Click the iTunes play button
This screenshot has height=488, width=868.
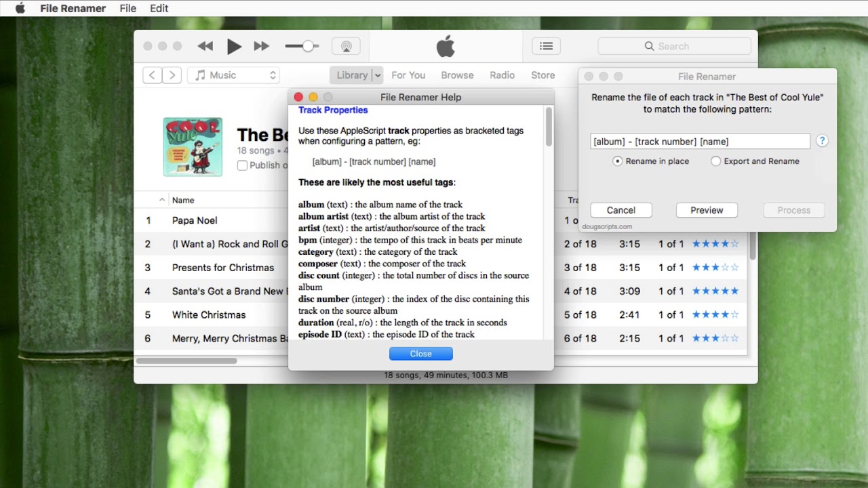tap(234, 46)
